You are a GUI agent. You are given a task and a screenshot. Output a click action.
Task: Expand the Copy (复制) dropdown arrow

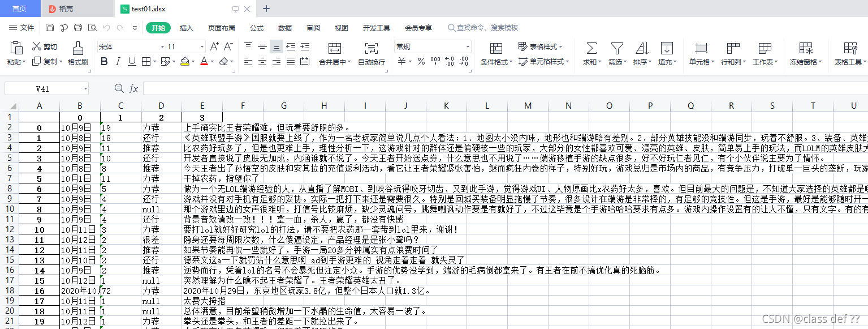click(61, 62)
